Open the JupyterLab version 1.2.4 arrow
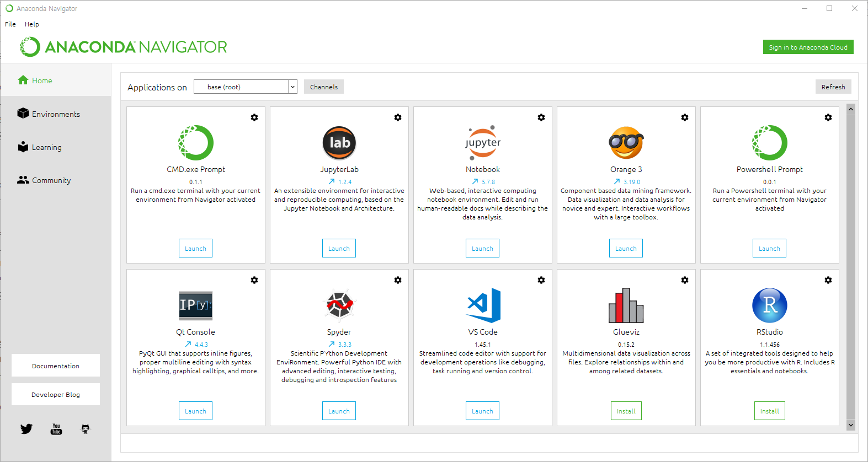The image size is (868, 462). 332,181
